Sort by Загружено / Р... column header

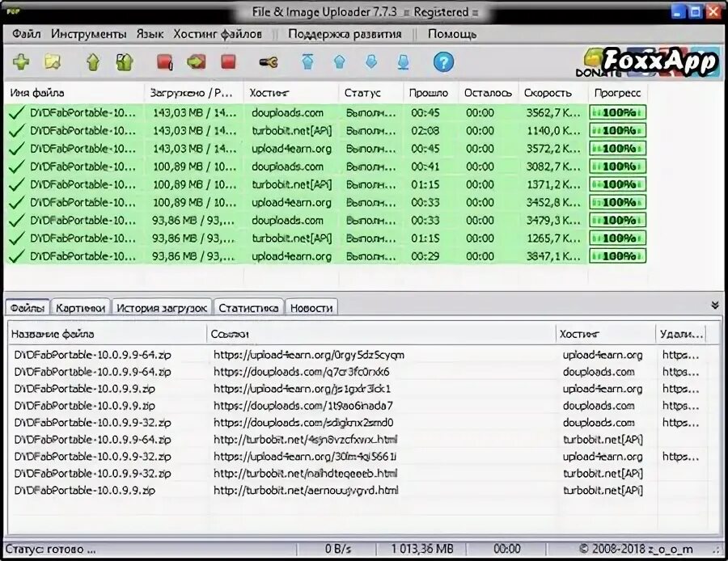193,93
